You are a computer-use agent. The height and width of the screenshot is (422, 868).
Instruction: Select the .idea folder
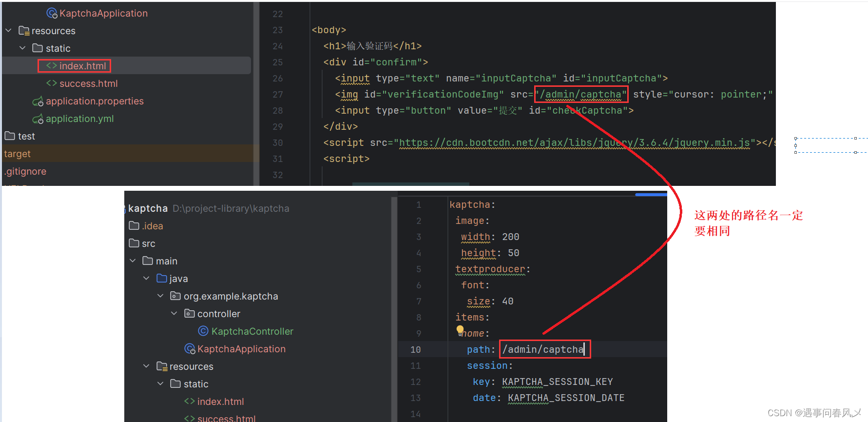(x=153, y=226)
